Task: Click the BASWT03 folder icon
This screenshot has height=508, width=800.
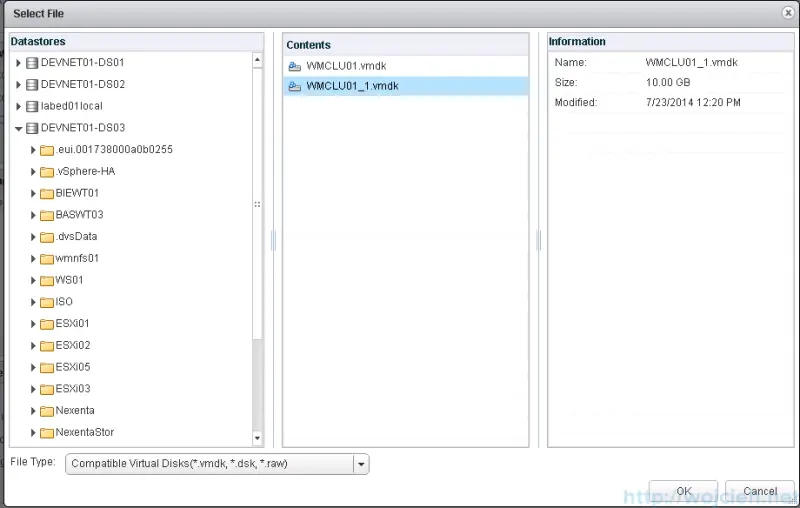Action: tap(46, 215)
